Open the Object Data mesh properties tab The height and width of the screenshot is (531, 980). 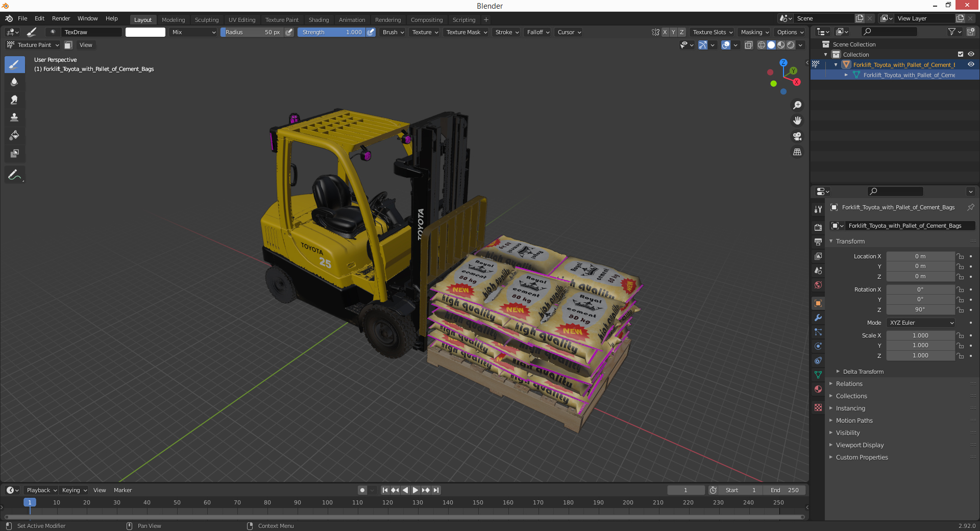click(x=818, y=375)
